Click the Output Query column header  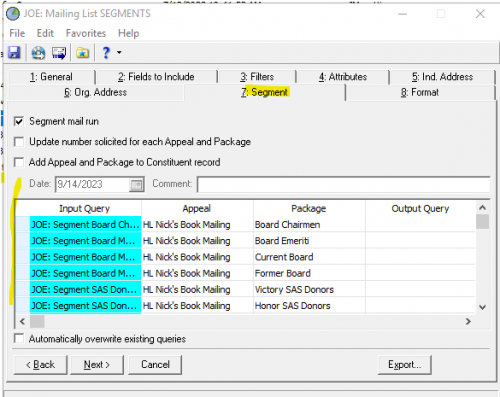coord(420,209)
